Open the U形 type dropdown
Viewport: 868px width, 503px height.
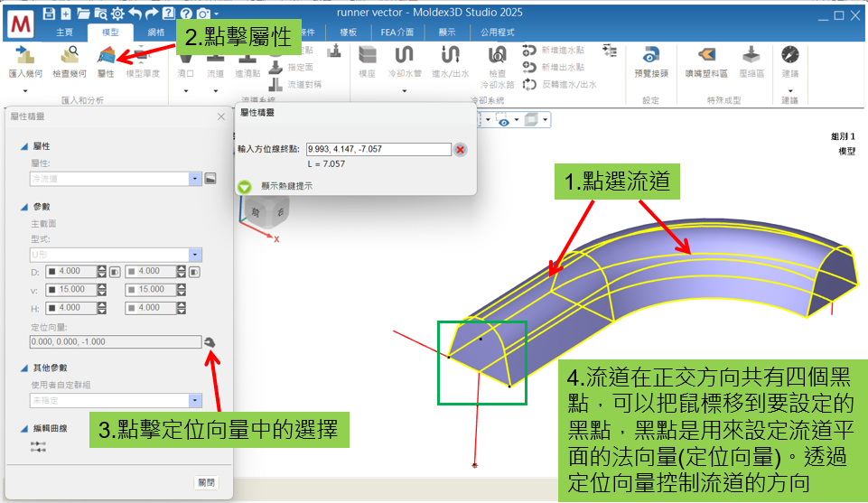click(x=194, y=255)
